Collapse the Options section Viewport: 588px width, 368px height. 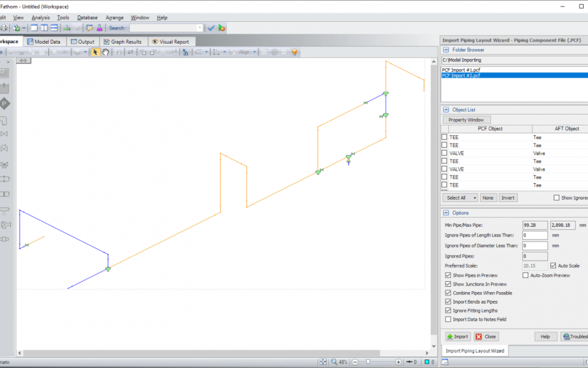pos(445,213)
